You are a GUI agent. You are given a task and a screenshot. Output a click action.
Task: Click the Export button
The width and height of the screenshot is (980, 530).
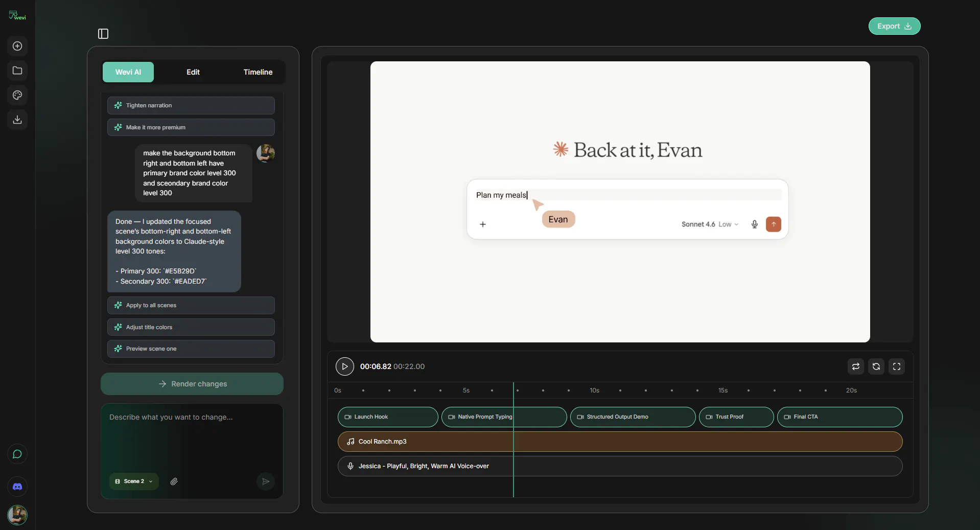tap(894, 26)
